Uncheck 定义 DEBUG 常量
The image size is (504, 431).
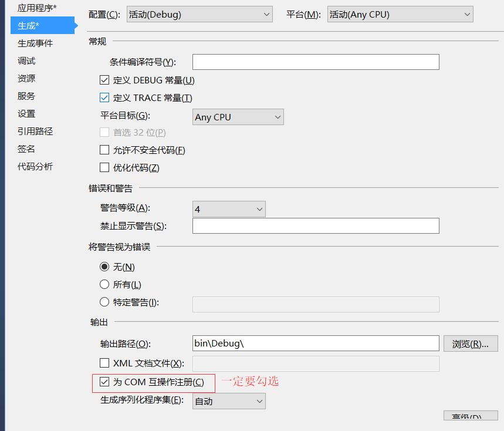tap(104, 80)
